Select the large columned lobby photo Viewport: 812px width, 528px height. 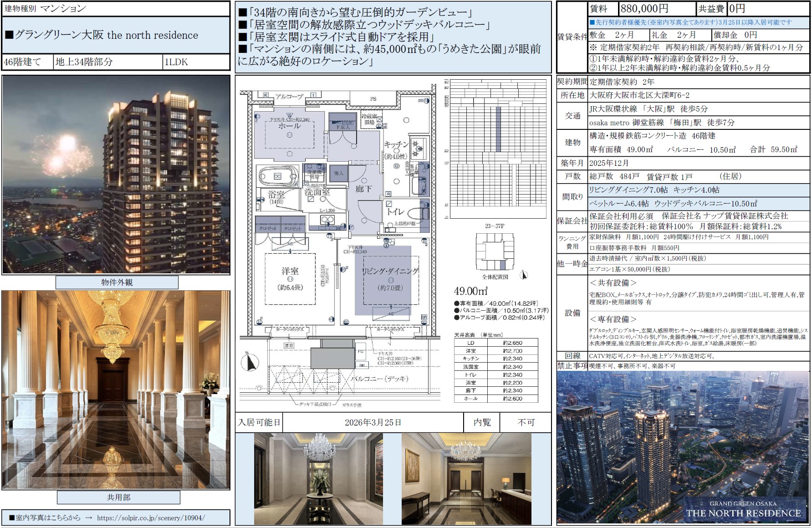coord(116,390)
